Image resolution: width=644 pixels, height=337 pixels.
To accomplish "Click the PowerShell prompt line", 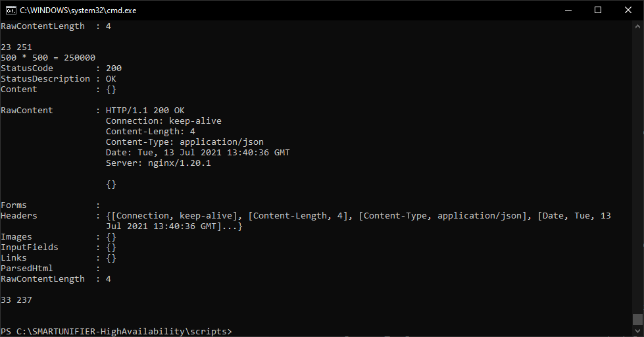I will click(x=116, y=331).
